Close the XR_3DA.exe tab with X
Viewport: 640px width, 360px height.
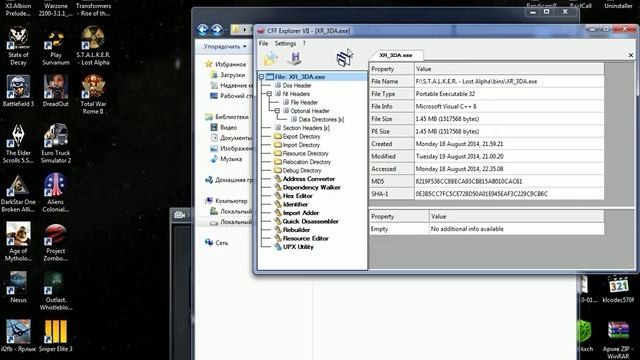(x=631, y=55)
